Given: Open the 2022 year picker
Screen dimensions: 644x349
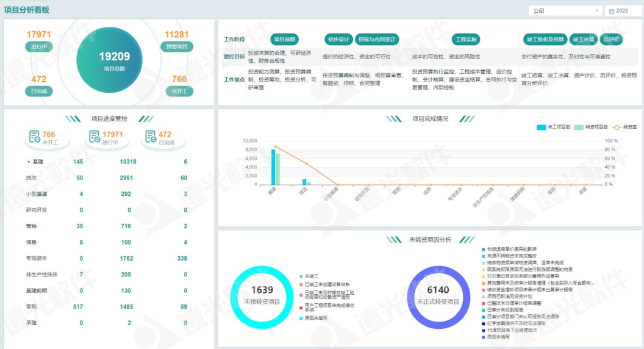Looking at the screenshot, I should point(622,11).
